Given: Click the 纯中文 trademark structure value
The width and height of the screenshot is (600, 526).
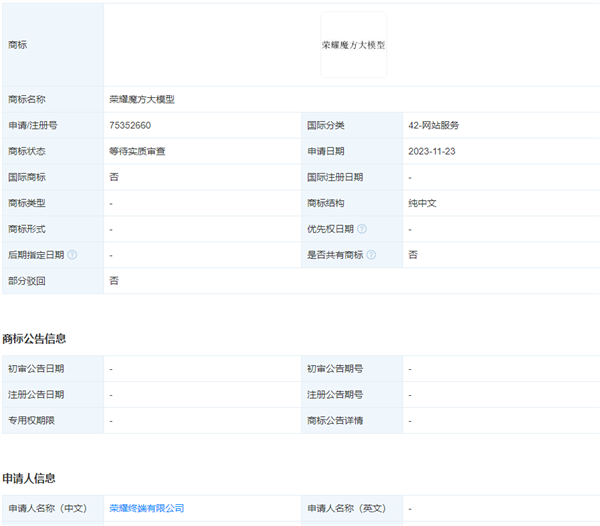Looking at the screenshot, I should pos(422,203).
